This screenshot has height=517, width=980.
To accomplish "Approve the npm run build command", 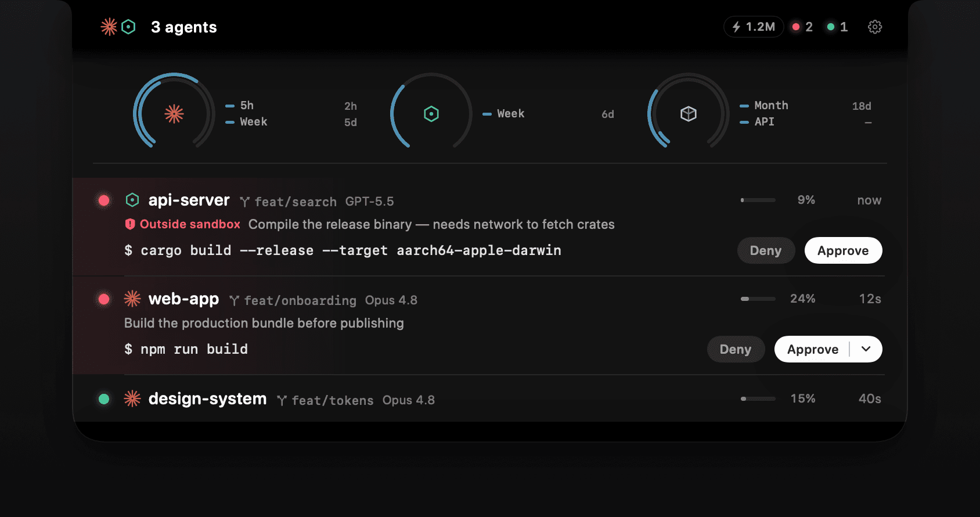I will pyautogui.click(x=812, y=349).
